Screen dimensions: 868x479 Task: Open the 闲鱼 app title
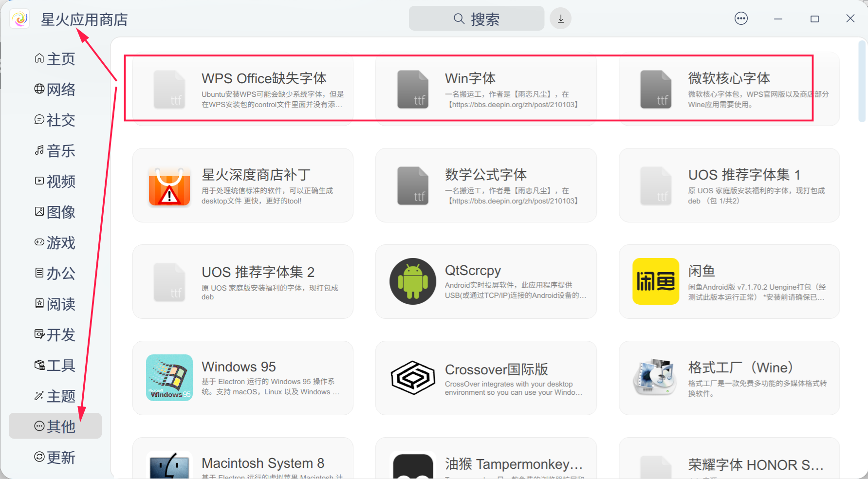[x=702, y=271]
